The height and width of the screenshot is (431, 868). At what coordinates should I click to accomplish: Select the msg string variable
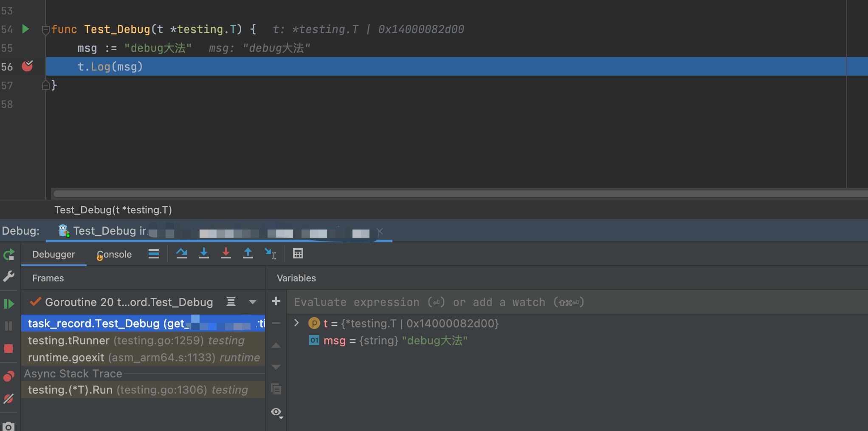point(578,340)
